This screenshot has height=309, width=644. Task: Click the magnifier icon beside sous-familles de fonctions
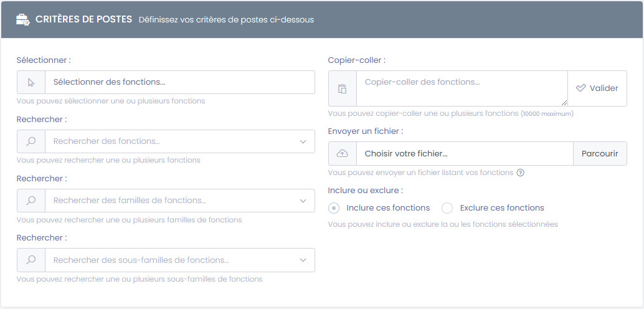click(31, 260)
